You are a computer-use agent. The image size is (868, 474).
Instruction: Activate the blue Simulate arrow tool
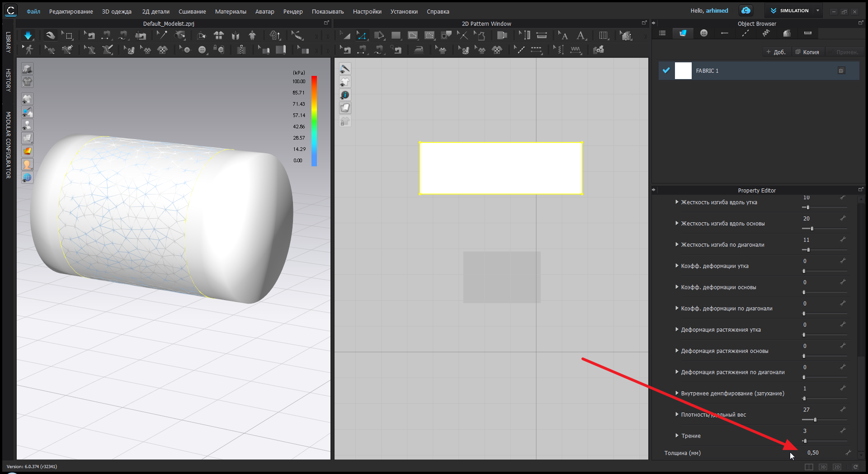tap(28, 36)
